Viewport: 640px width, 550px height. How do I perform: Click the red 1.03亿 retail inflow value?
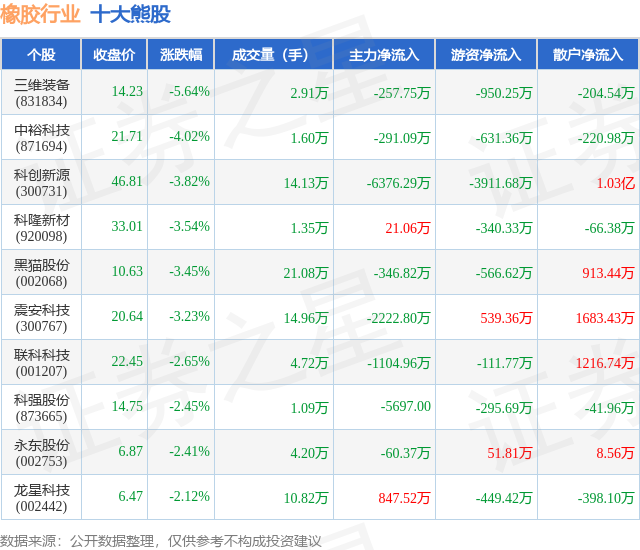coord(616,183)
